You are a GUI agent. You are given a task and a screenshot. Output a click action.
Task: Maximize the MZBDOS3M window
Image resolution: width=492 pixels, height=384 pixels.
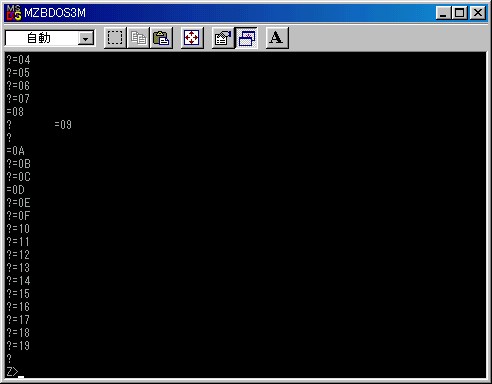460,13
